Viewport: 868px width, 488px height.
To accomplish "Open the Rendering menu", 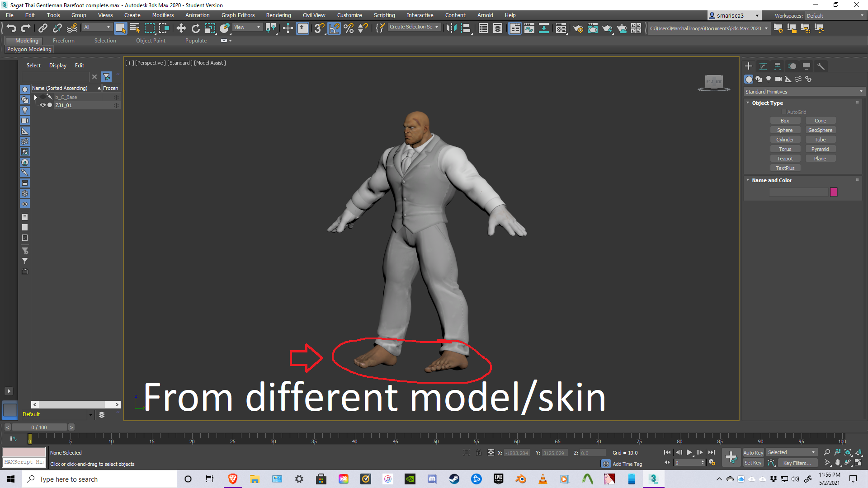I will point(278,15).
